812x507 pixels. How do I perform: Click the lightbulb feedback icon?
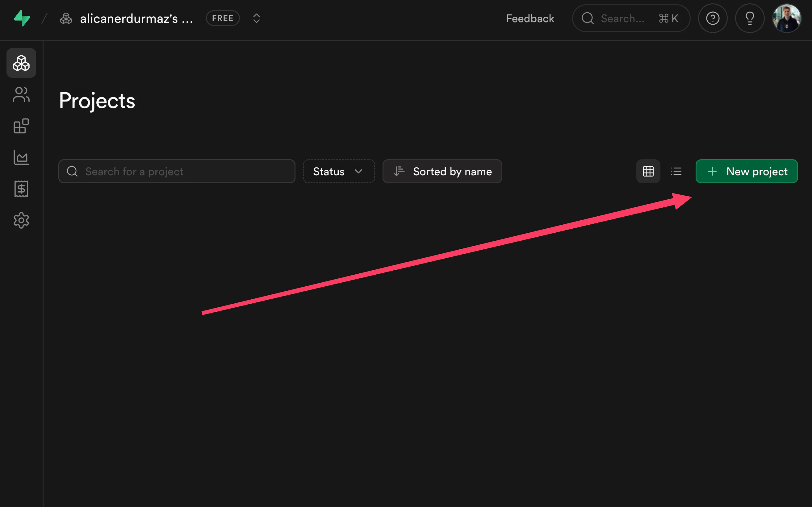(x=750, y=18)
